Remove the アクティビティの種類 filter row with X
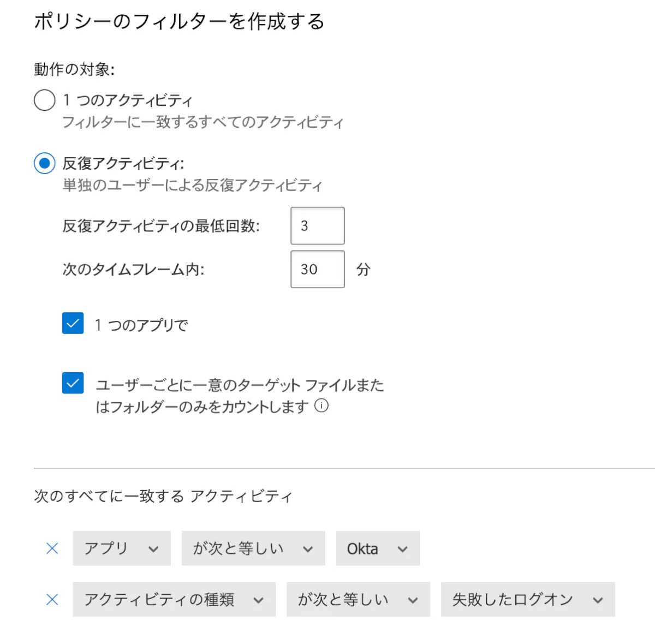The height and width of the screenshot is (644, 655). point(52,600)
